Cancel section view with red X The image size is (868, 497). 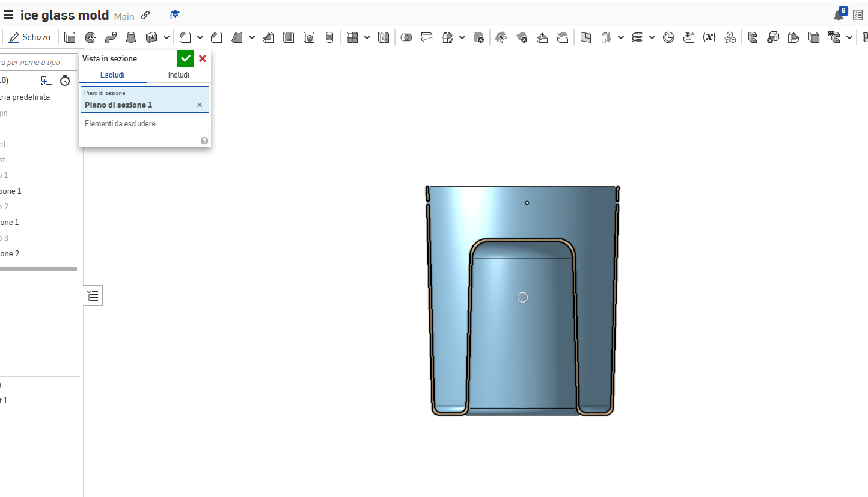coord(203,58)
